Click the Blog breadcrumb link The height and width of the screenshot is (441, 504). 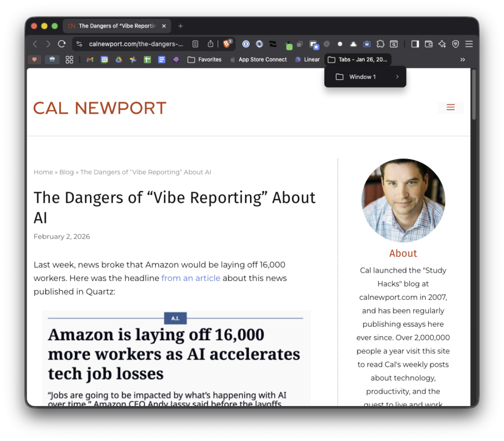pyautogui.click(x=66, y=172)
